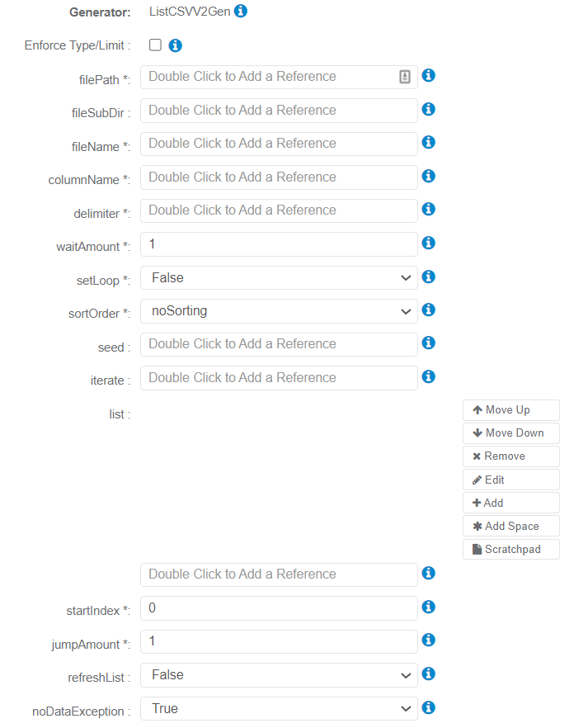This screenshot has height=728, width=574.
Task: Open the Scratchpad button
Action: pyautogui.click(x=510, y=549)
